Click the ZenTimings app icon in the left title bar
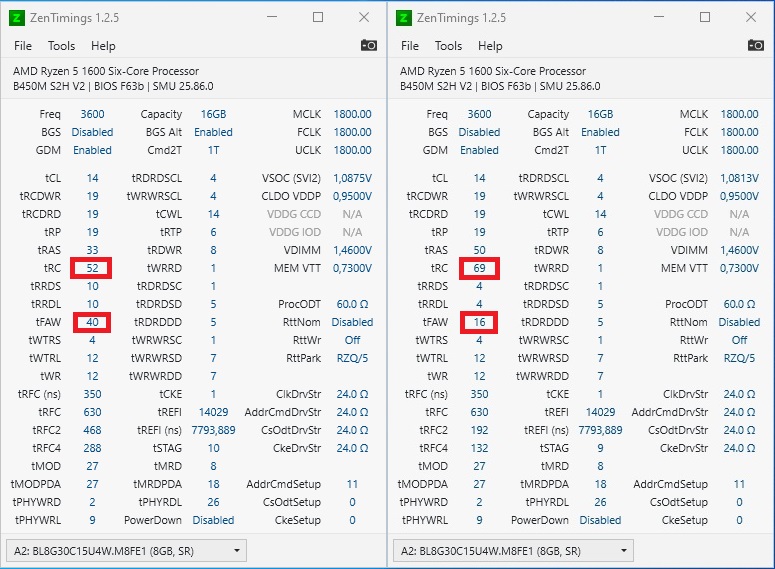Screen dimensions: 775x569 [x=17, y=18]
